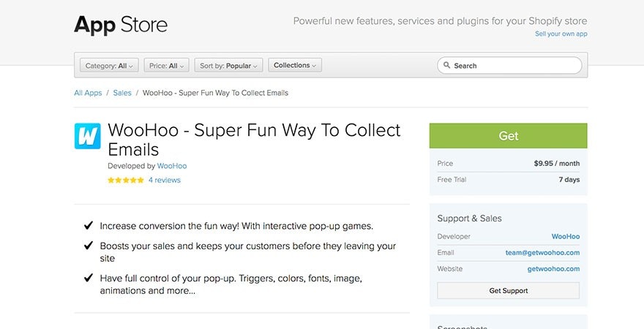644x329 pixels.
Task: Click the second feature checkmark icon
Action: 89,246
